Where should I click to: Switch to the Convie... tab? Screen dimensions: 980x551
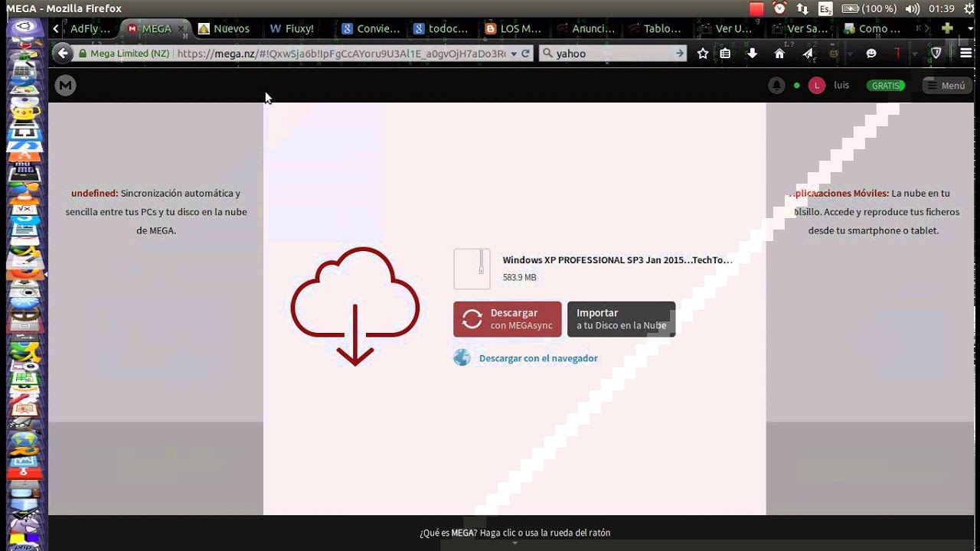coord(371,28)
